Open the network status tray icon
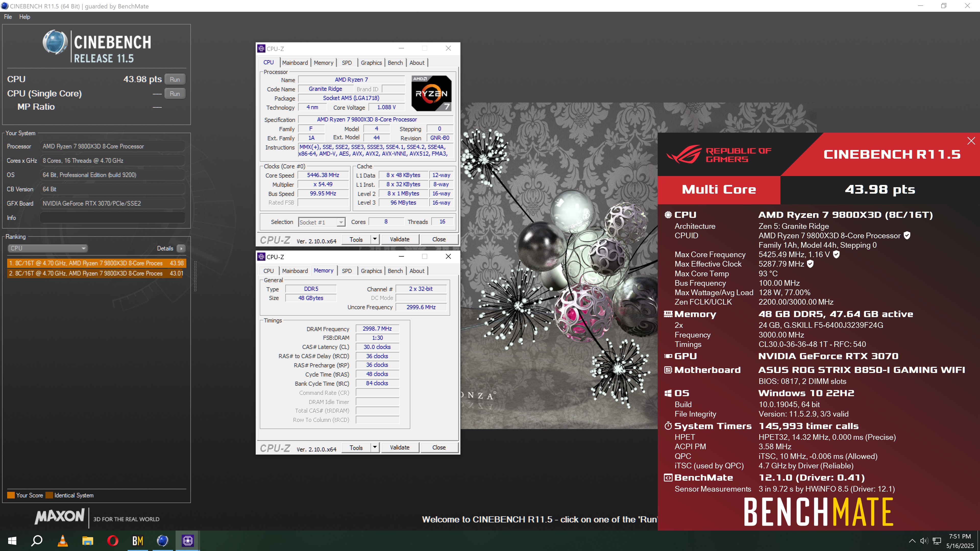This screenshot has width=980, height=551. click(937, 541)
